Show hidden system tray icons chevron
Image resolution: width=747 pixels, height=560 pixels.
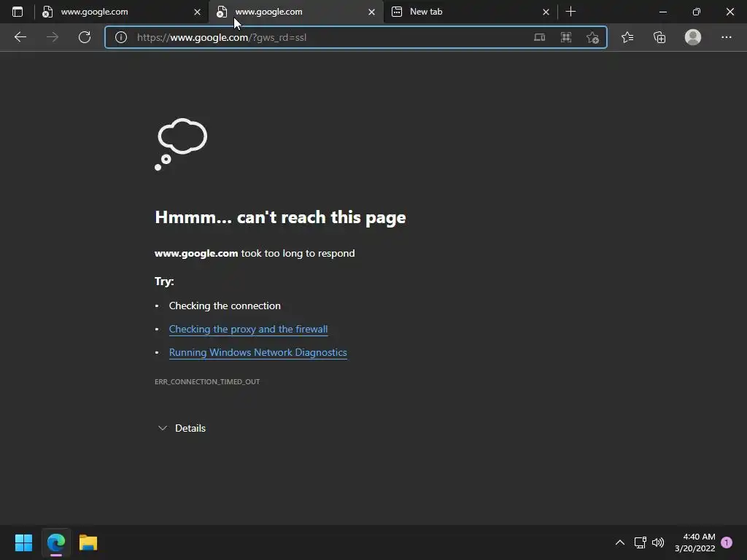(x=620, y=542)
